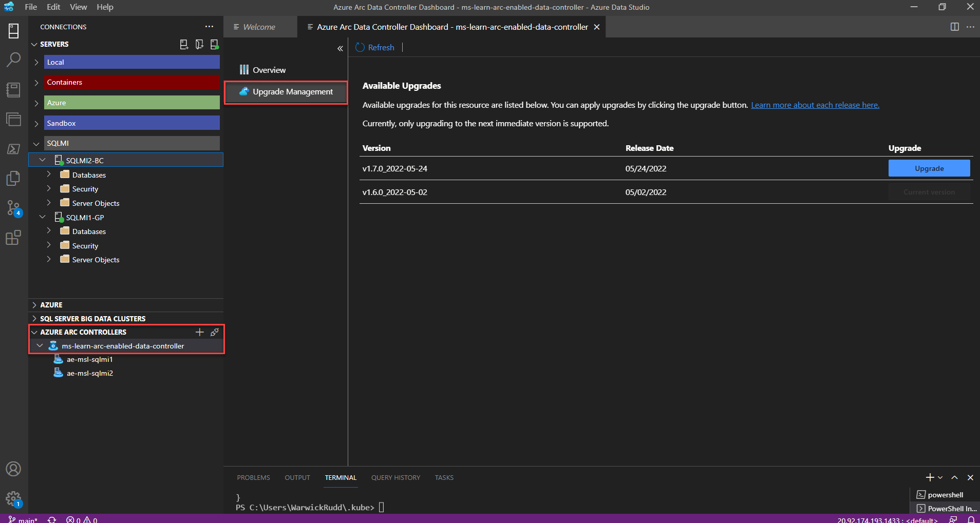Open Connections panel more actions ellipsis
Image resolution: width=980 pixels, height=523 pixels.
[x=209, y=27]
